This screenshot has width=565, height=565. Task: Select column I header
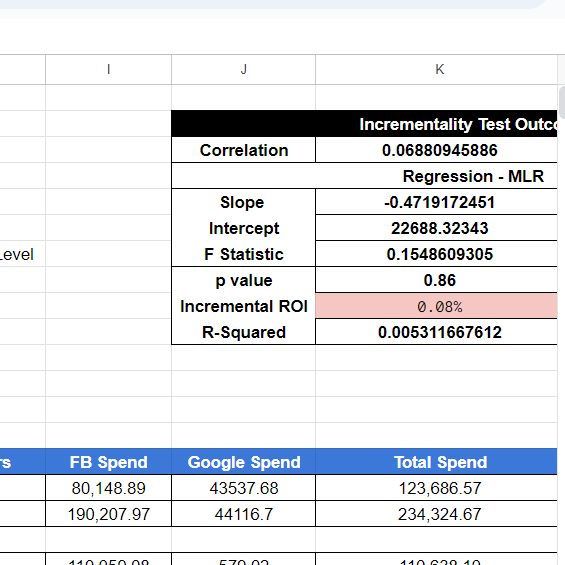108,70
